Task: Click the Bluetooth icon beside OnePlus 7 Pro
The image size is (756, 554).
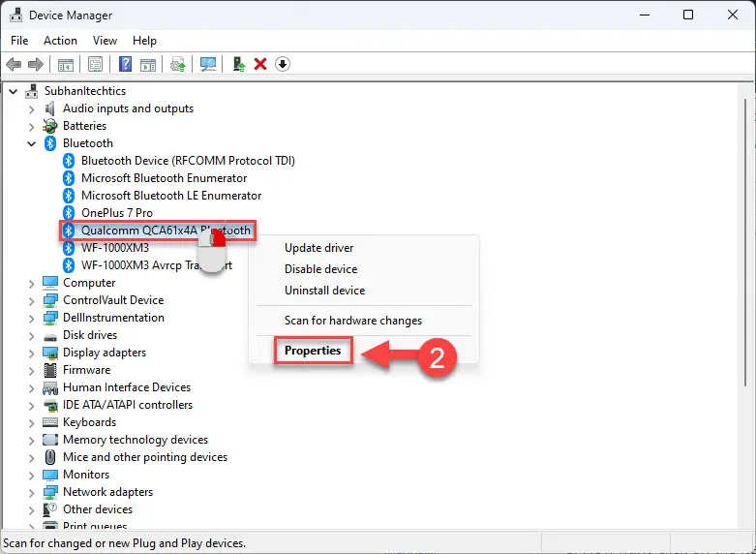Action: point(69,213)
